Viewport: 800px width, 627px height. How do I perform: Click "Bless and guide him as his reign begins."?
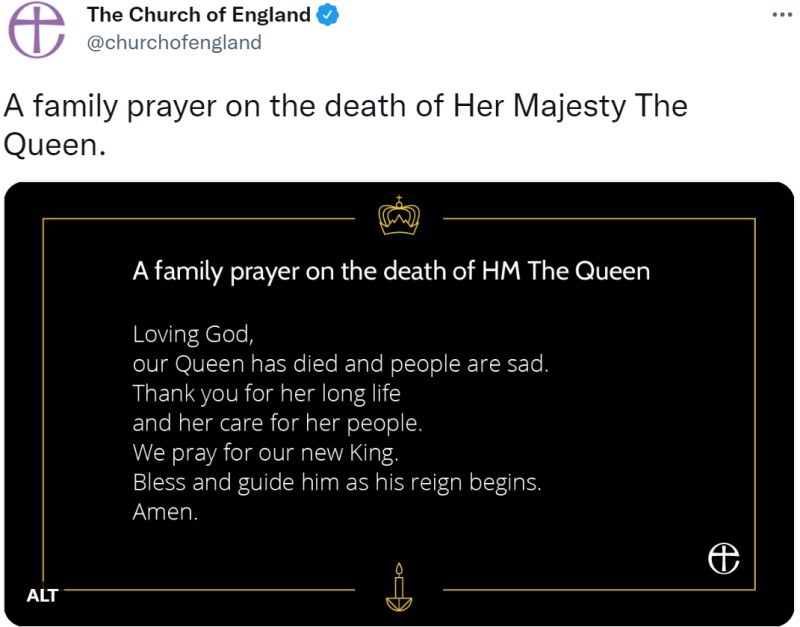pyautogui.click(x=336, y=483)
